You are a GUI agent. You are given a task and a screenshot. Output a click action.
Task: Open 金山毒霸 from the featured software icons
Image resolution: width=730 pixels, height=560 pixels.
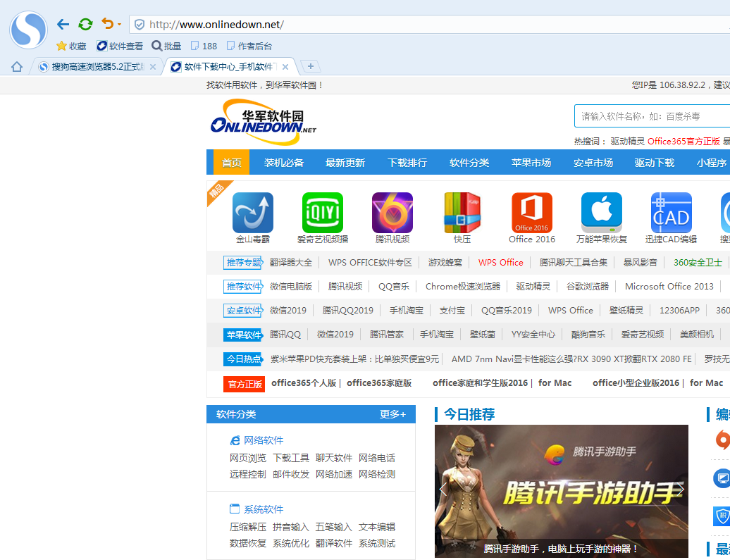pyautogui.click(x=252, y=211)
